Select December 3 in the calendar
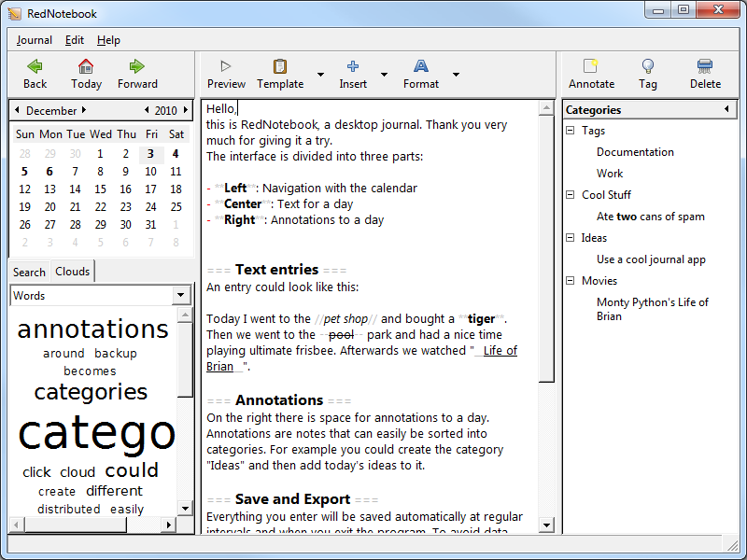 coord(150,154)
